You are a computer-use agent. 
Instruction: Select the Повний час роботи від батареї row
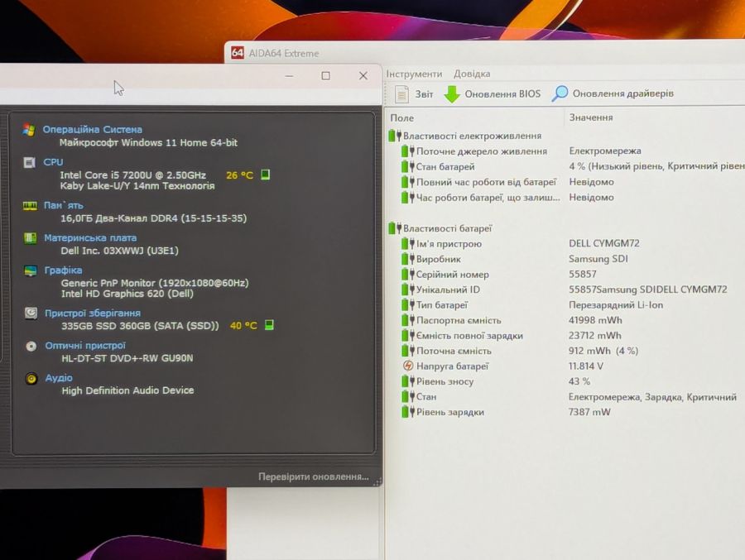pyautogui.click(x=565, y=182)
